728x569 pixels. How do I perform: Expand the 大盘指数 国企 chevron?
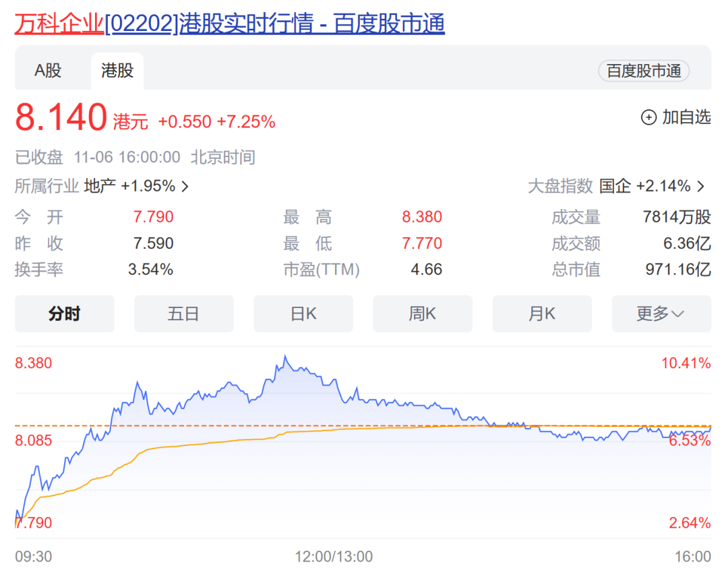pos(700,187)
